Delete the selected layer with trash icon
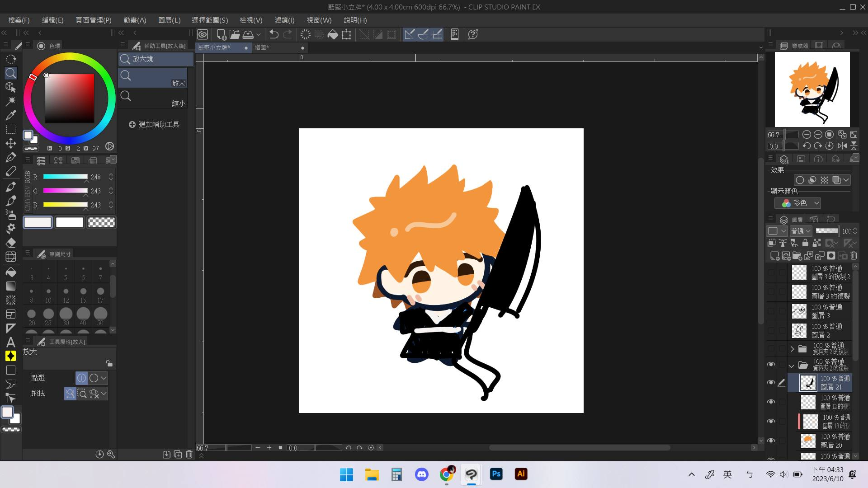The height and width of the screenshot is (488, 868). 854,256
